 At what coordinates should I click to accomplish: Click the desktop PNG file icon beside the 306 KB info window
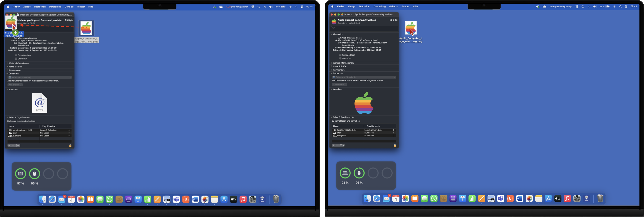pos(411,28)
